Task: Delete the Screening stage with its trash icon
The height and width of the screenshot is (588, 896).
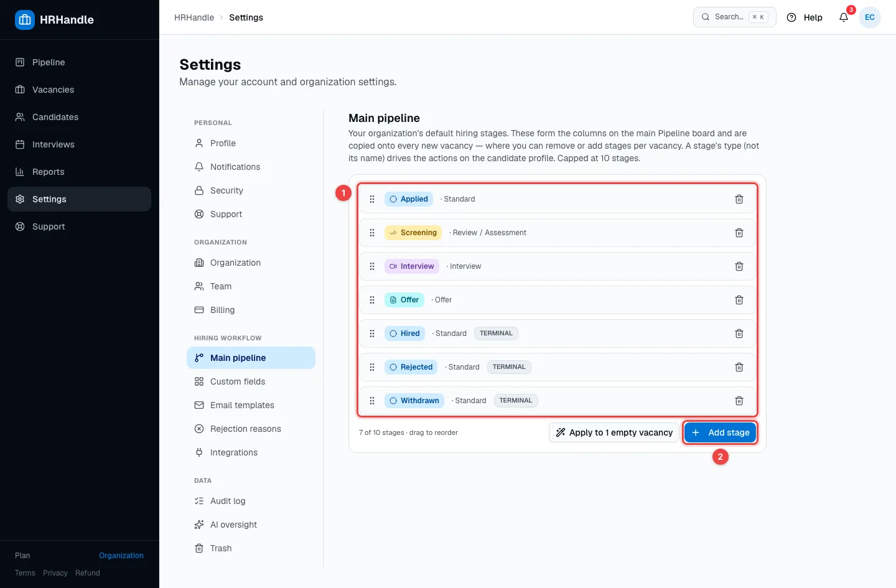Action: pyautogui.click(x=739, y=233)
